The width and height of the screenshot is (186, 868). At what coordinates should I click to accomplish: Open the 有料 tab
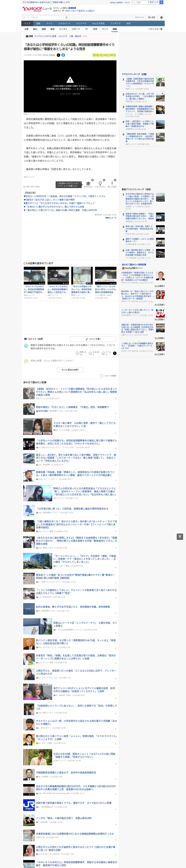128,24
